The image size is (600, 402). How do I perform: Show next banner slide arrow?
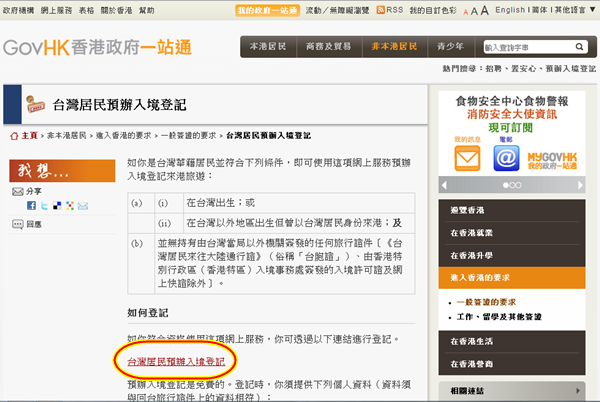580,185
